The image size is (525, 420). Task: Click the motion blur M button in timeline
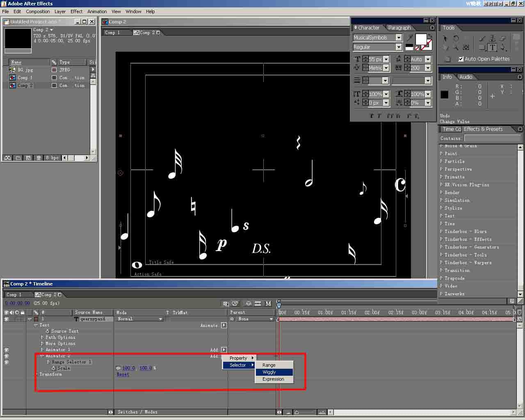coord(268,304)
